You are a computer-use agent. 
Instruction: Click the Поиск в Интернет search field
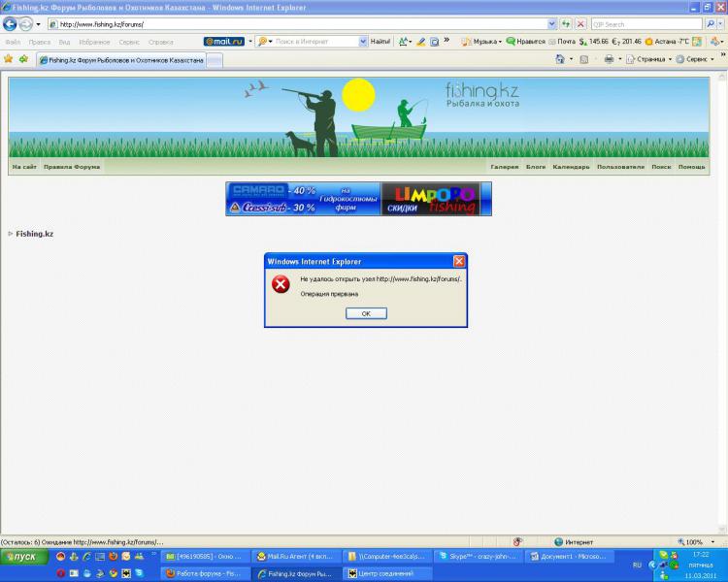[x=315, y=42]
